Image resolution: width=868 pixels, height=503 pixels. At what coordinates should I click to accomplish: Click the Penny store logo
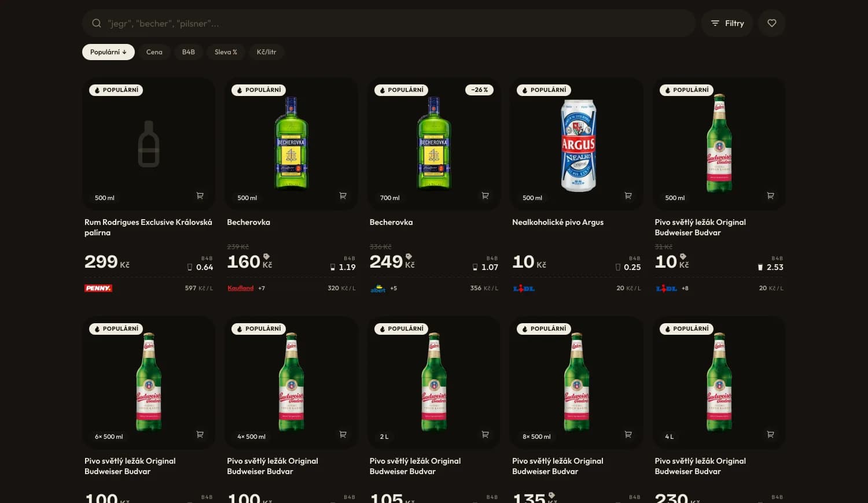98,288
